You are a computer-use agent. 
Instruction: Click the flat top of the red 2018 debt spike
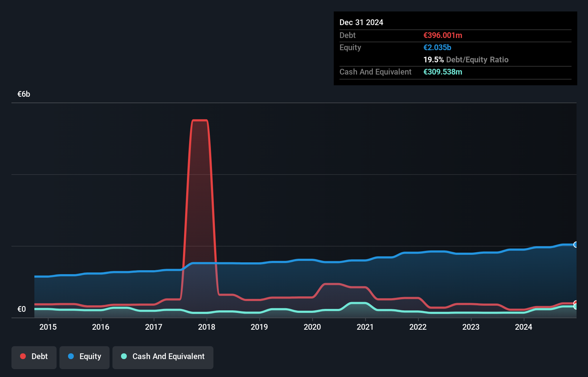200,120
